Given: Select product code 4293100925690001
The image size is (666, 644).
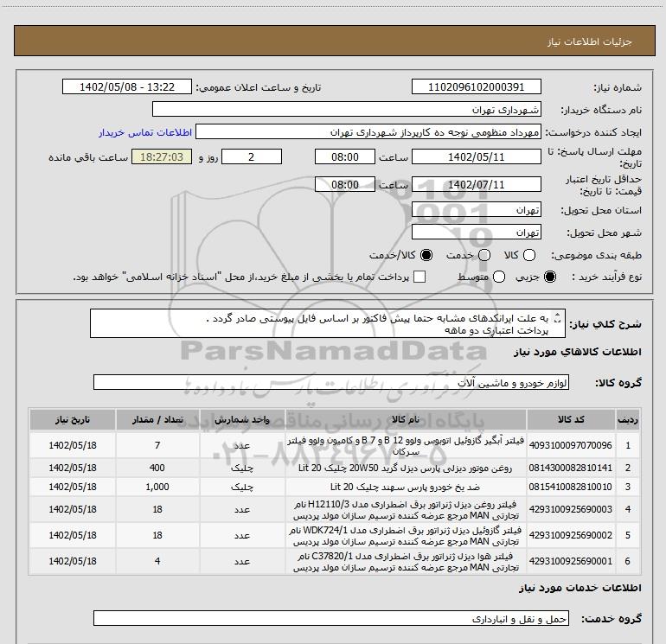Looking at the screenshot, I should (571, 561).
